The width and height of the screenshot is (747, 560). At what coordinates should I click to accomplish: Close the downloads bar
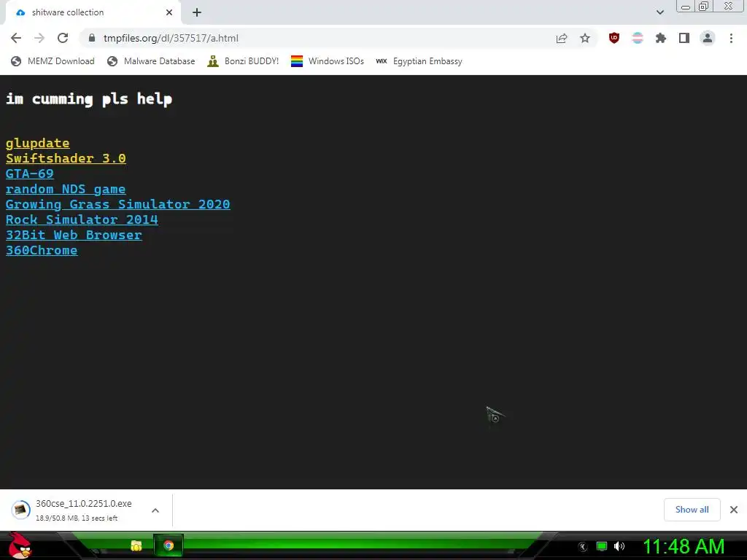pyautogui.click(x=734, y=510)
